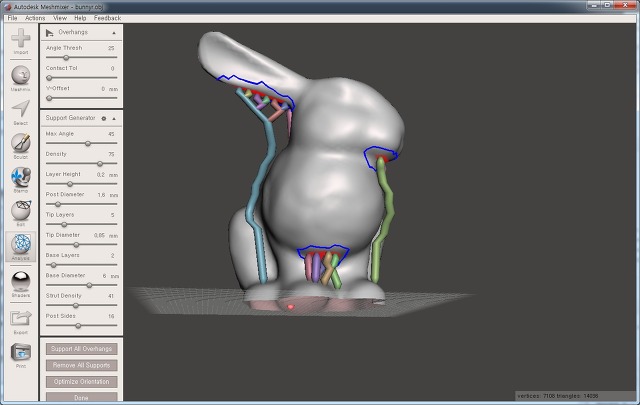The image size is (640, 405).
Task: Click the Density value 75
Action: tap(111, 154)
